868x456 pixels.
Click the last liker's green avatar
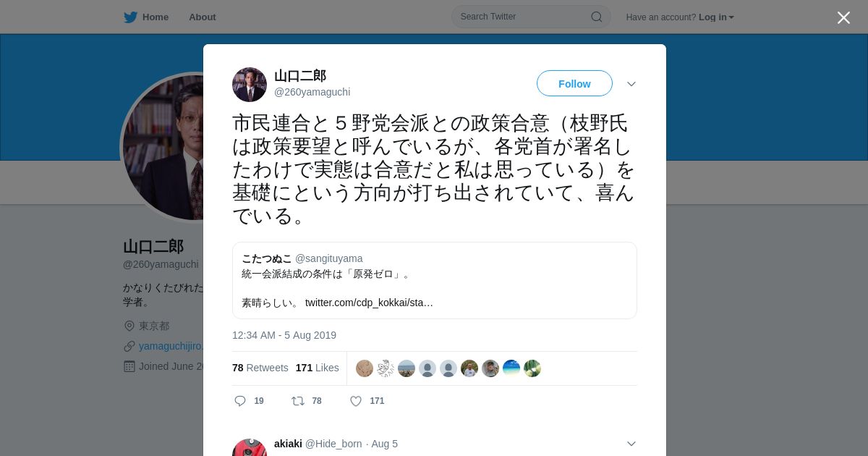click(532, 368)
